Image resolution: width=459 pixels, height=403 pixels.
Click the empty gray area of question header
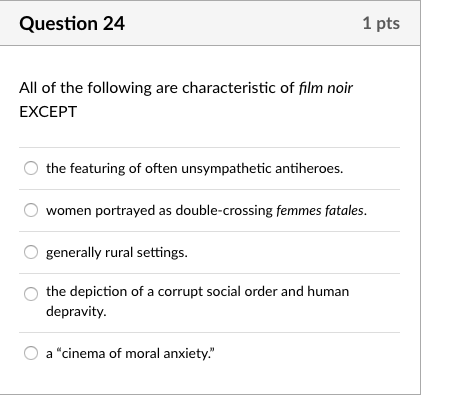[243, 23]
